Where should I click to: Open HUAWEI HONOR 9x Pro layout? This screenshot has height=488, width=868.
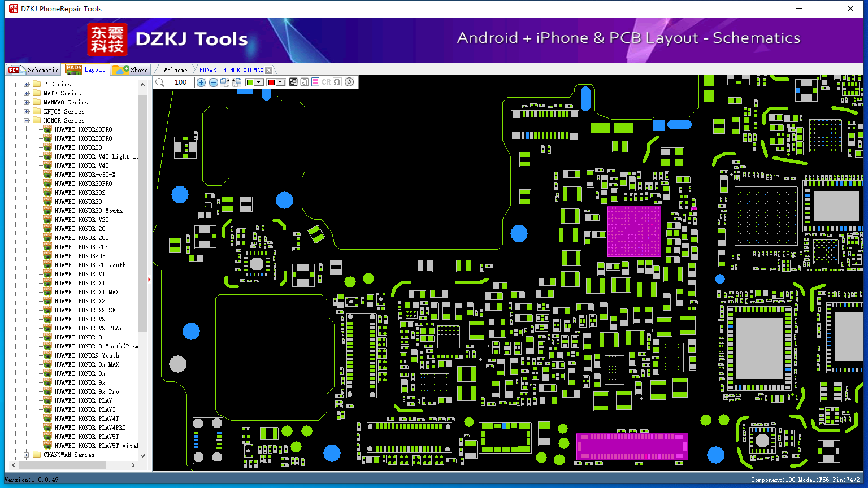[x=86, y=391]
